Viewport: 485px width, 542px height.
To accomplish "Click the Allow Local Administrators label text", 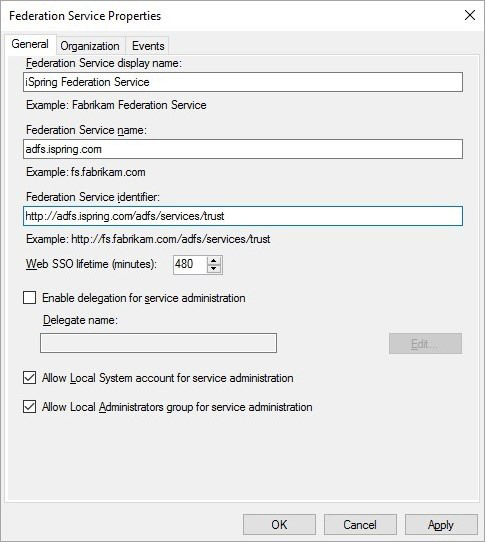I will coord(177,407).
